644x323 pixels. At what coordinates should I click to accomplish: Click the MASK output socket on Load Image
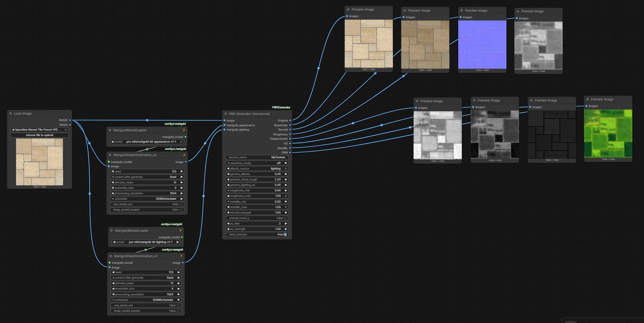[70, 125]
